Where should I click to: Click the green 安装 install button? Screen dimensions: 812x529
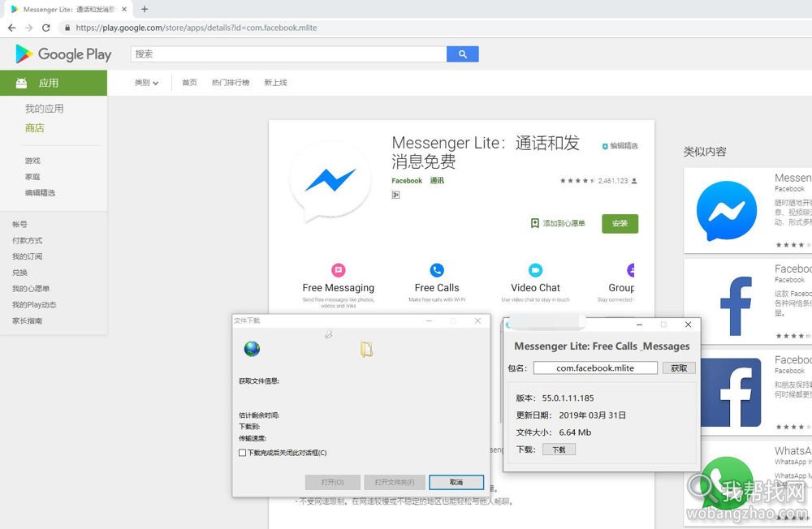(620, 224)
